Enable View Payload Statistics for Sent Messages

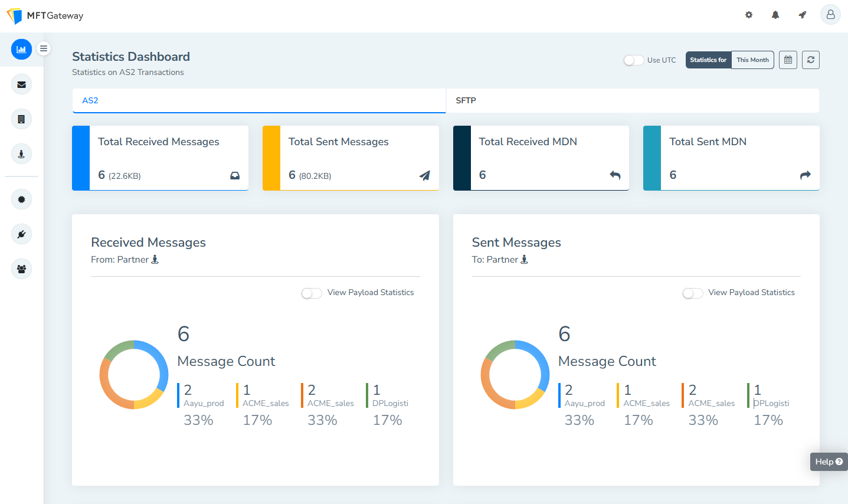pos(693,293)
